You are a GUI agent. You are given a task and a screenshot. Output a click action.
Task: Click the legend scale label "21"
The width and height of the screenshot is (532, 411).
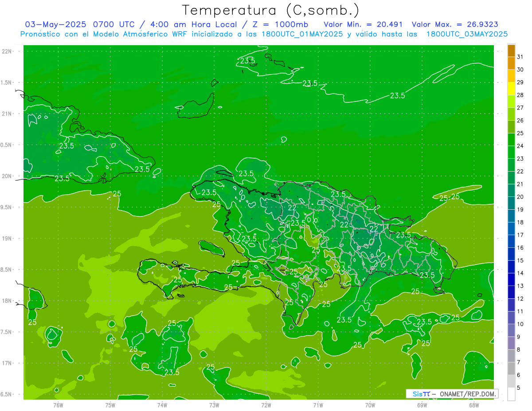point(520,184)
